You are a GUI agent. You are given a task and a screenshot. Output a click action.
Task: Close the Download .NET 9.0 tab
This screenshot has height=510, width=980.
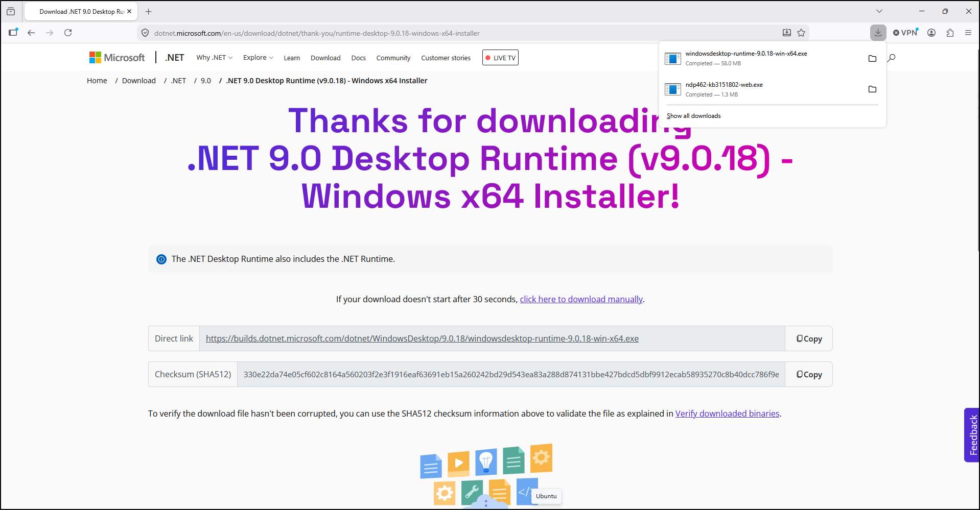129,11
